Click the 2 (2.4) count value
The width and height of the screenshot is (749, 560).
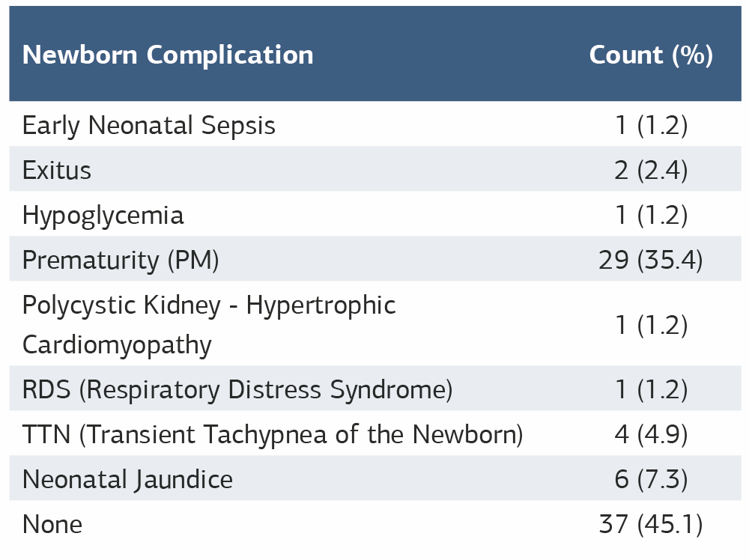pyautogui.click(x=650, y=170)
